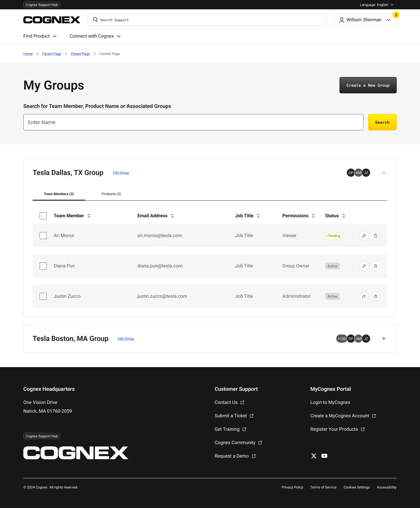The height and width of the screenshot is (508, 420).
Task: Sort by Permissions column
Action: [313, 216]
